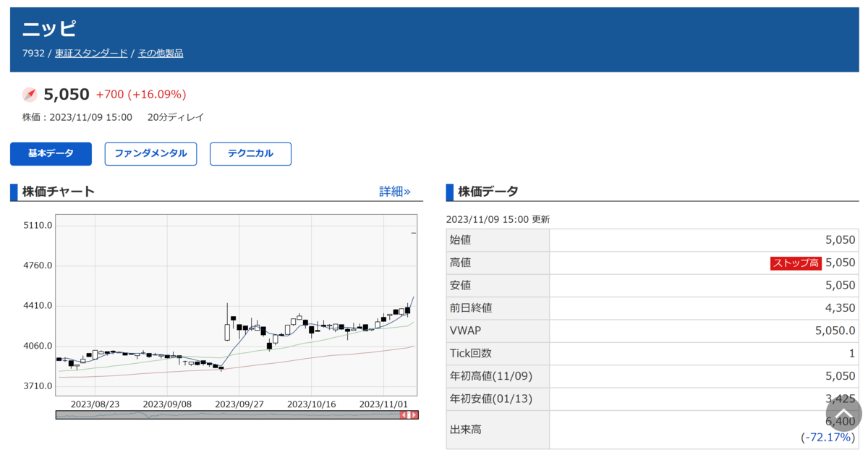This screenshot has width=868, height=455.
Task: Click the 4,350 previous close value
Action: pos(840,308)
